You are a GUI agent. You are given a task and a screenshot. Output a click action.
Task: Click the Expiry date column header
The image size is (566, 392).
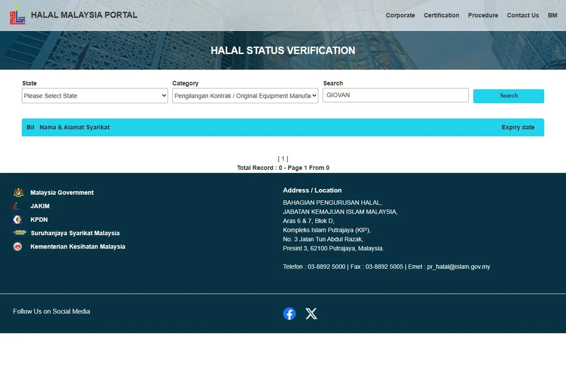click(x=518, y=127)
